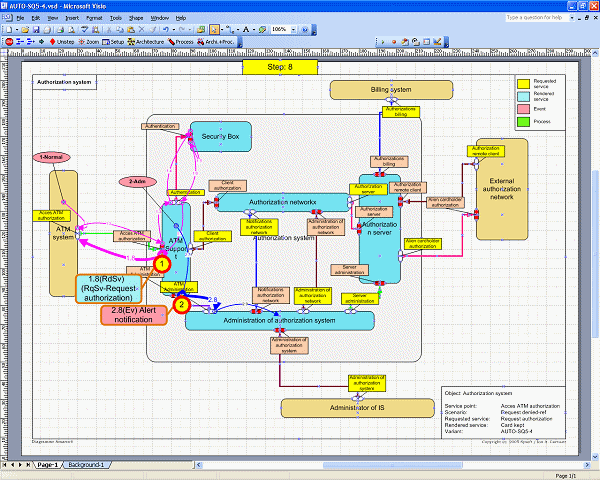Switch to the Background-1 page tab
Viewport: 600px width, 480px height.
pos(86,465)
